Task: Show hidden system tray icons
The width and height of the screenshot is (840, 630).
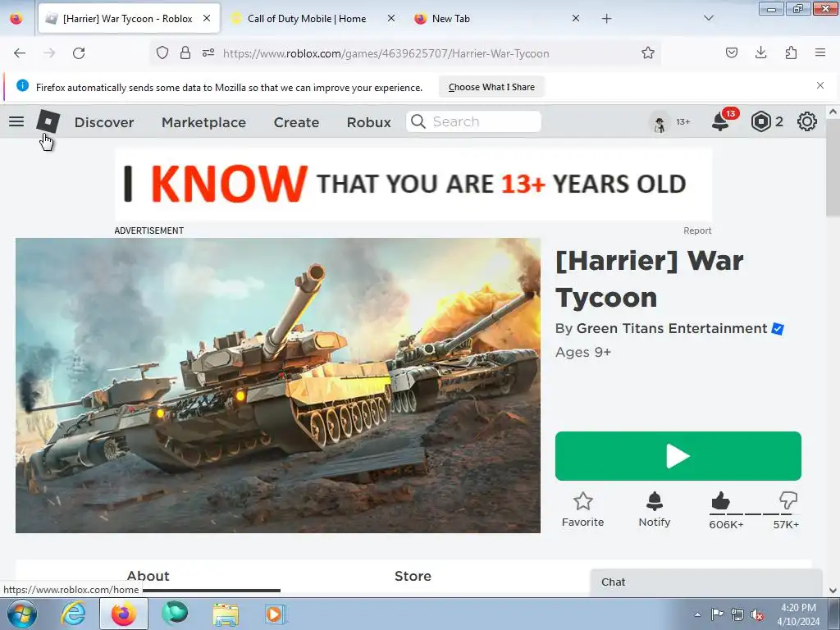Action: point(697,614)
